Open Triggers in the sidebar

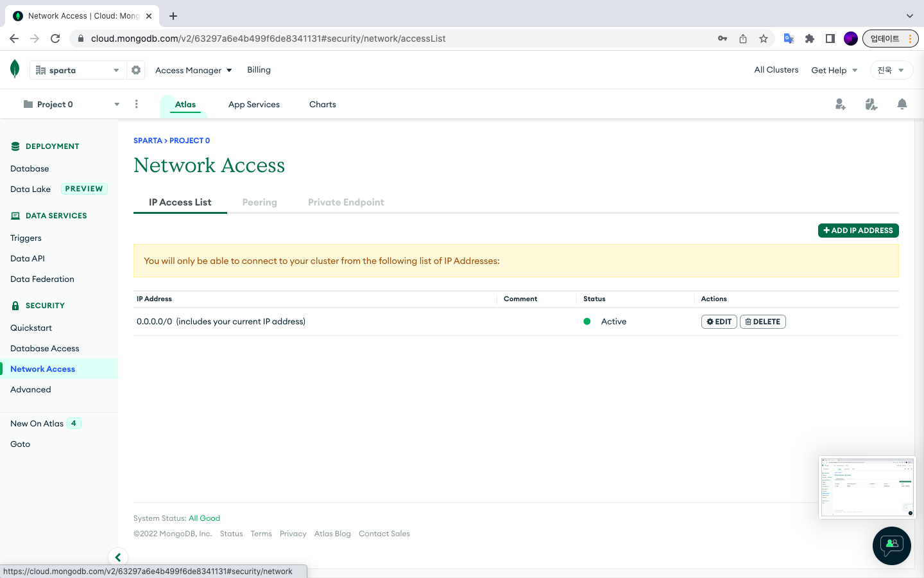[x=26, y=238]
